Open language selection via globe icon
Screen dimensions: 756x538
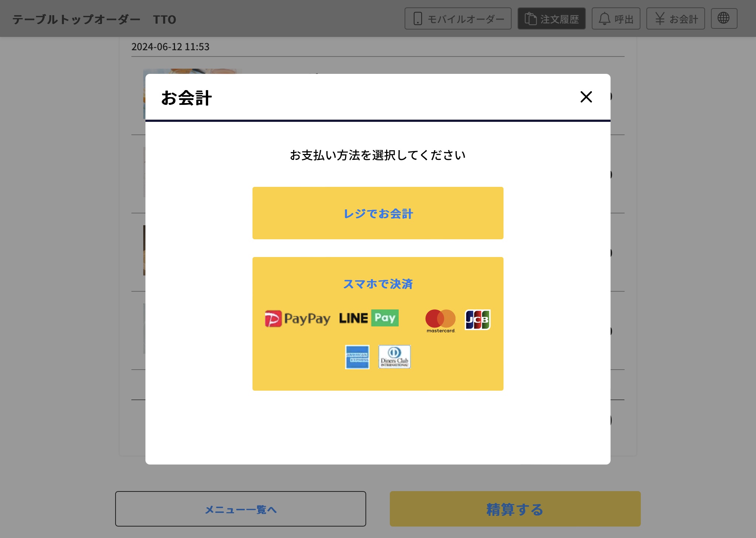click(724, 18)
